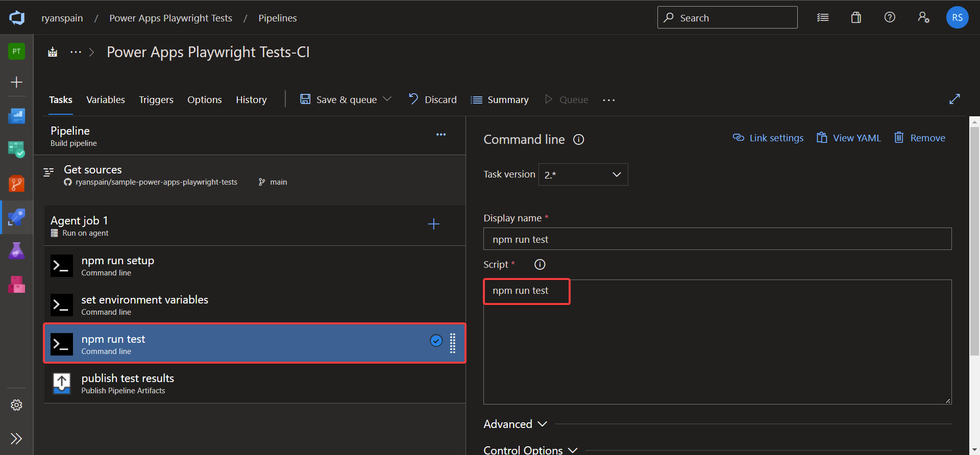Click inside the Script text area
The image size is (980, 455).
tap(717, 342)
